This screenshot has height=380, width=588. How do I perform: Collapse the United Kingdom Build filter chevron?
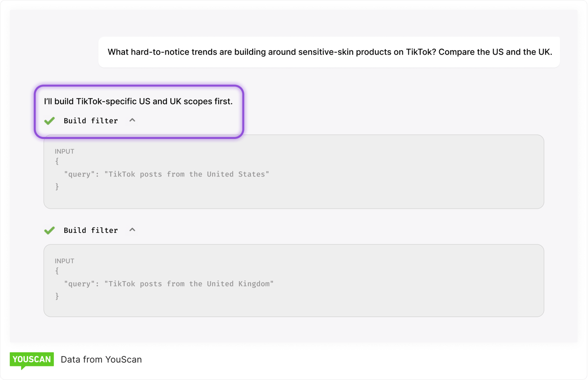point(132,230)
